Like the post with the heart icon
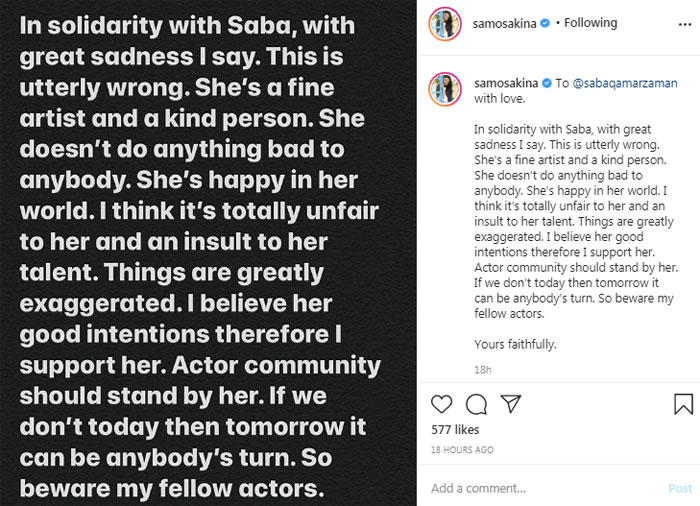700x506 pixels. [443, 404]
